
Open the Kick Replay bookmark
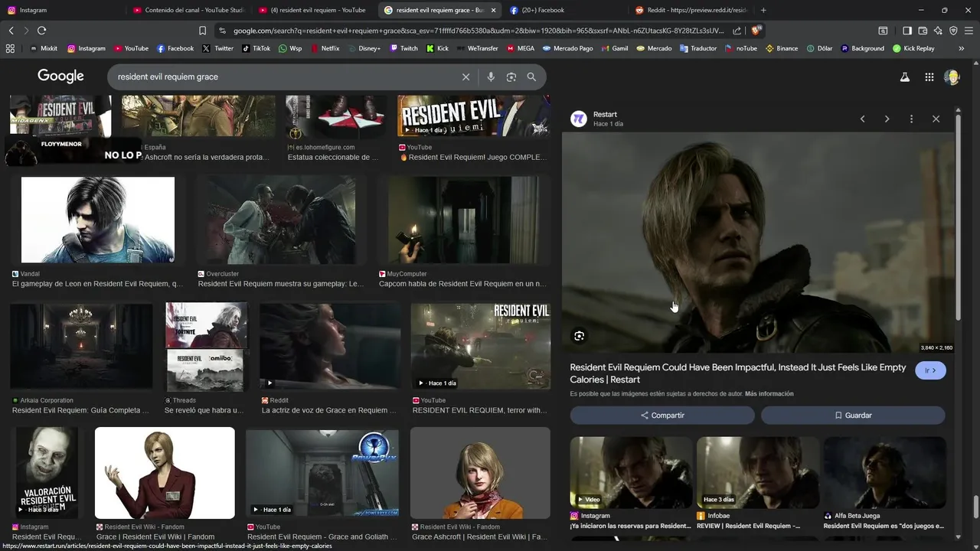(x=913, y=48)
